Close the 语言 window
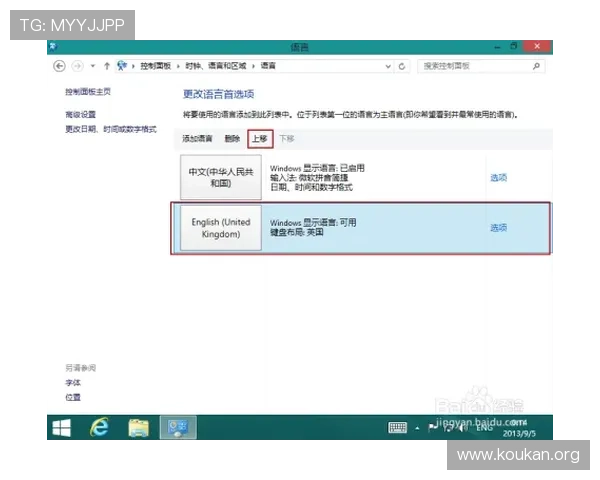Image resolution: width=600 pixels, height=480 pixels. point(537,46)
